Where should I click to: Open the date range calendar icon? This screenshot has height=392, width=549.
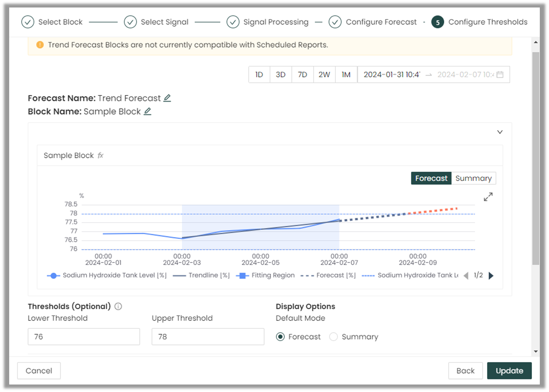coord(500,75)
